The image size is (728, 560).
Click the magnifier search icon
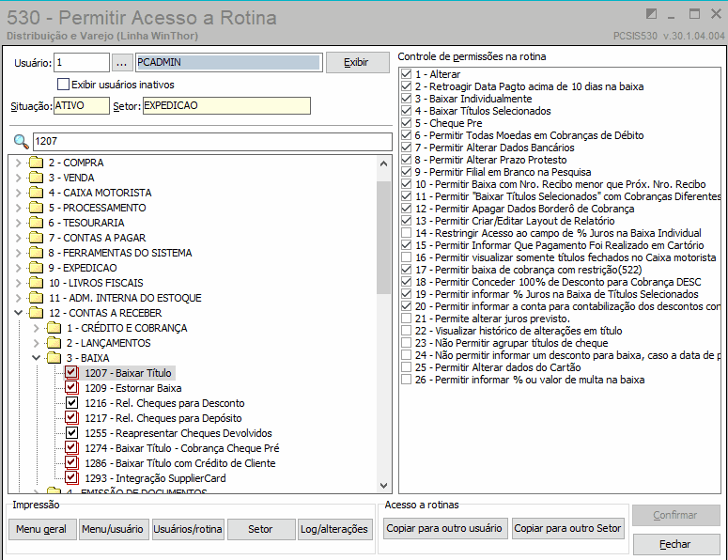[x=21, y=141]
